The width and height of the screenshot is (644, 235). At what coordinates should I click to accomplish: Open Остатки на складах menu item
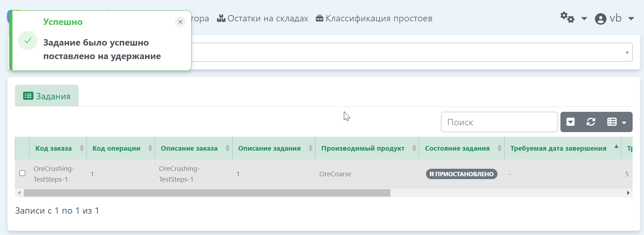click(267, 19)
